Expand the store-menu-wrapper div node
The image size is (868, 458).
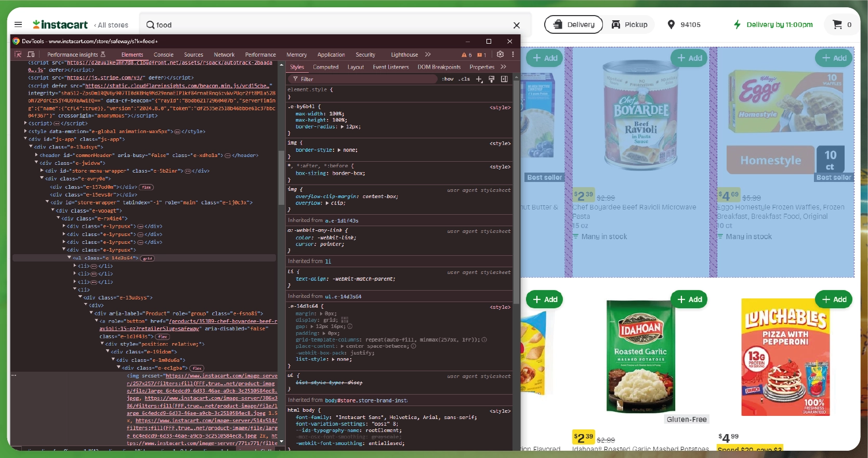coord(42,171)
